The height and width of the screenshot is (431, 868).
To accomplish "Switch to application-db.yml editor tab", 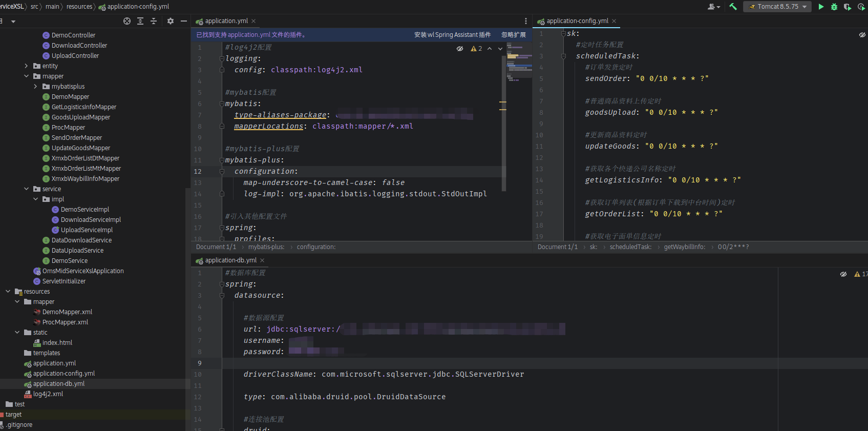I will point(230,260).
